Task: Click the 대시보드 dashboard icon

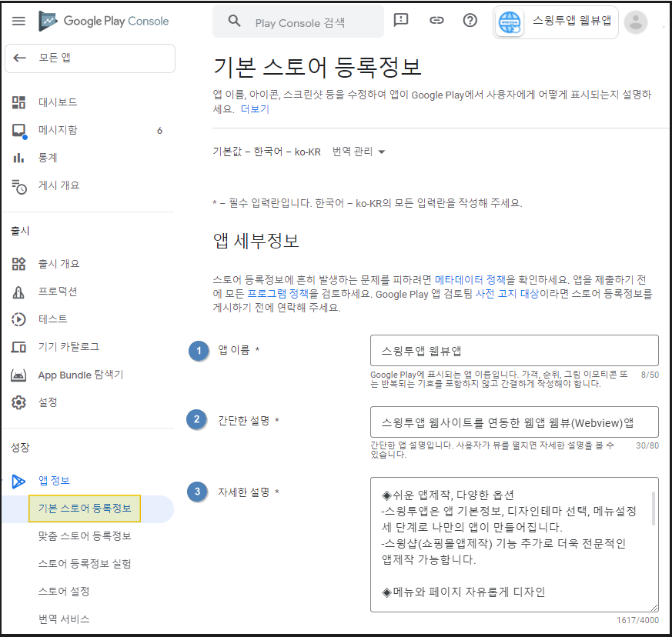Action: pyautogui.click(x=19, y=102)
